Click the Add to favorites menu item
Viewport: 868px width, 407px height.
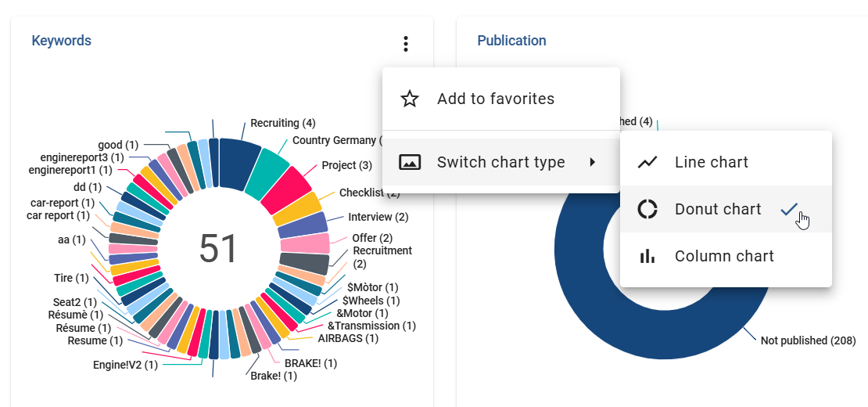coord(496,99)
